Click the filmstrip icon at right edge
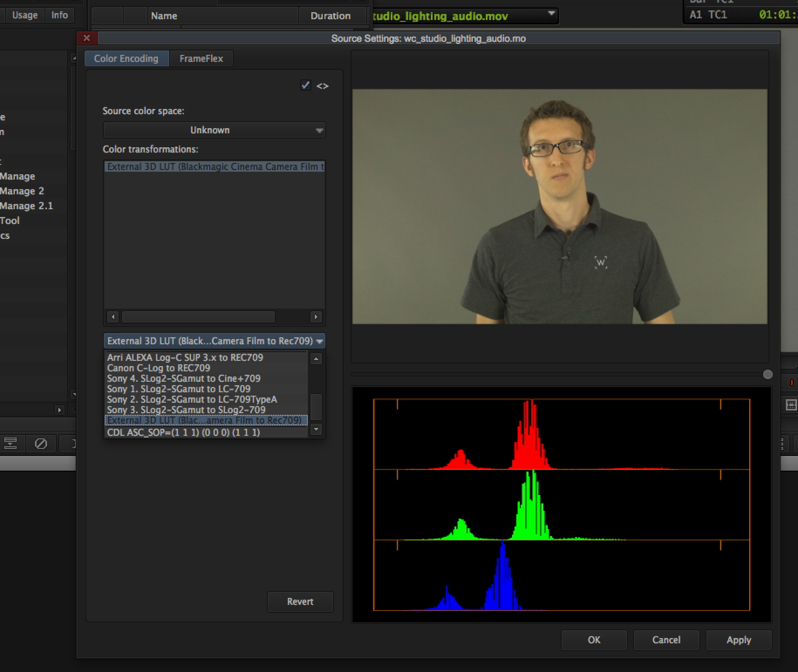This screenshot has height=672, width=798. [x=791, y=405]
